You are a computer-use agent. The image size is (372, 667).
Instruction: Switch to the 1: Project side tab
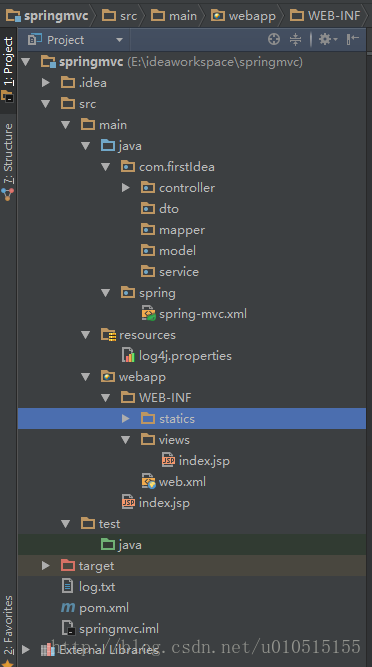coord(8,70)
